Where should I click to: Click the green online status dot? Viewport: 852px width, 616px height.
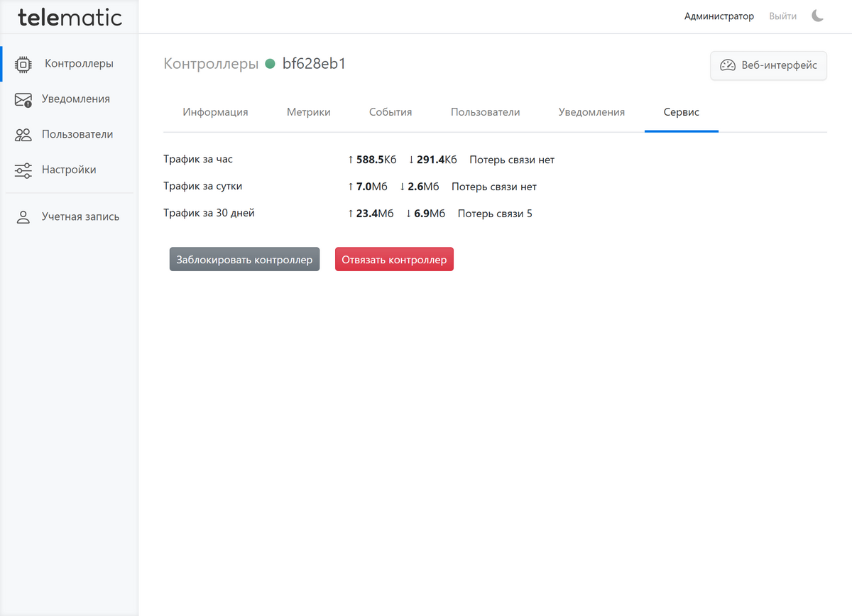270,64
